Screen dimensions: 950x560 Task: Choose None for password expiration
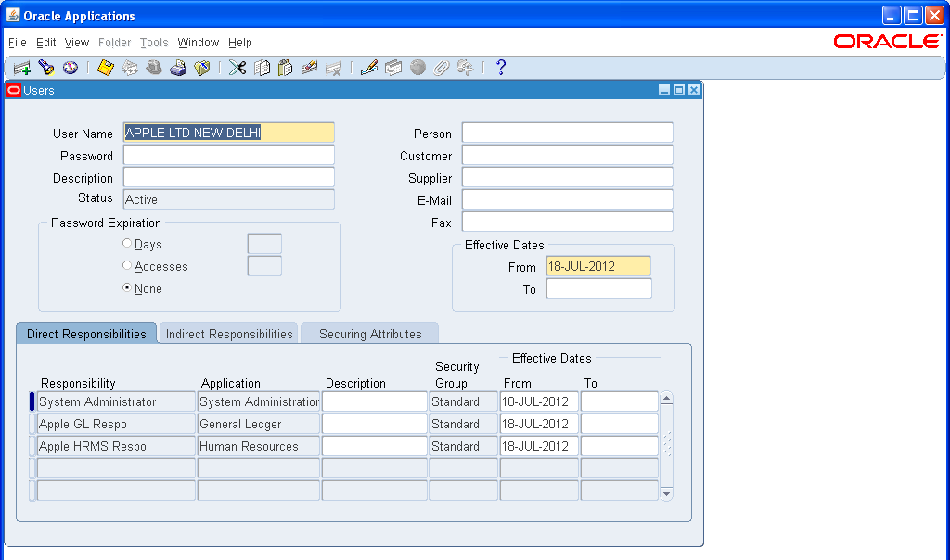tap(126, 287)
